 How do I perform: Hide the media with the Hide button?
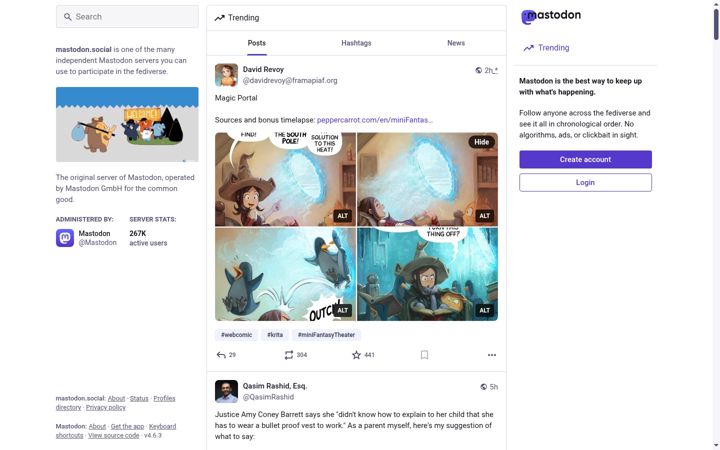tap(481, 142)
